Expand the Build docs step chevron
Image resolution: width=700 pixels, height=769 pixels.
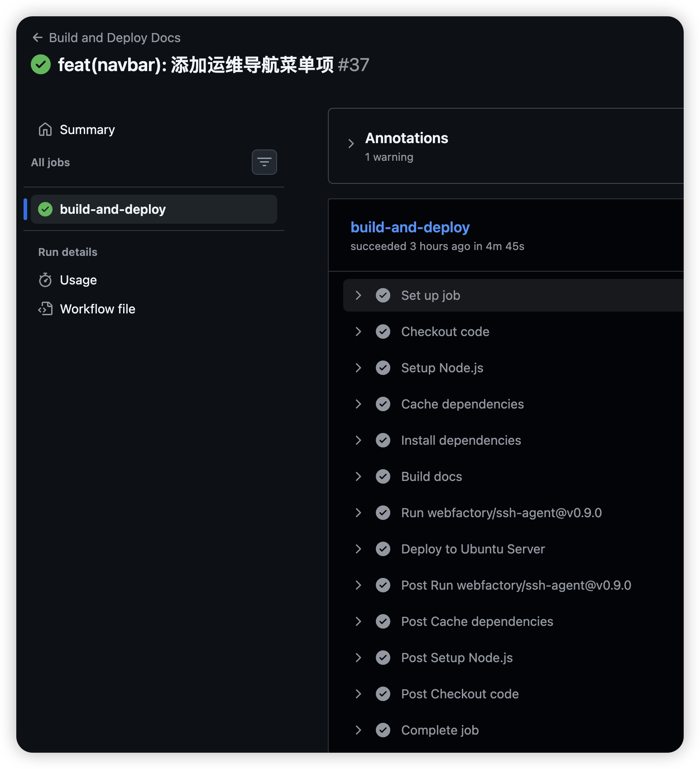359,476
